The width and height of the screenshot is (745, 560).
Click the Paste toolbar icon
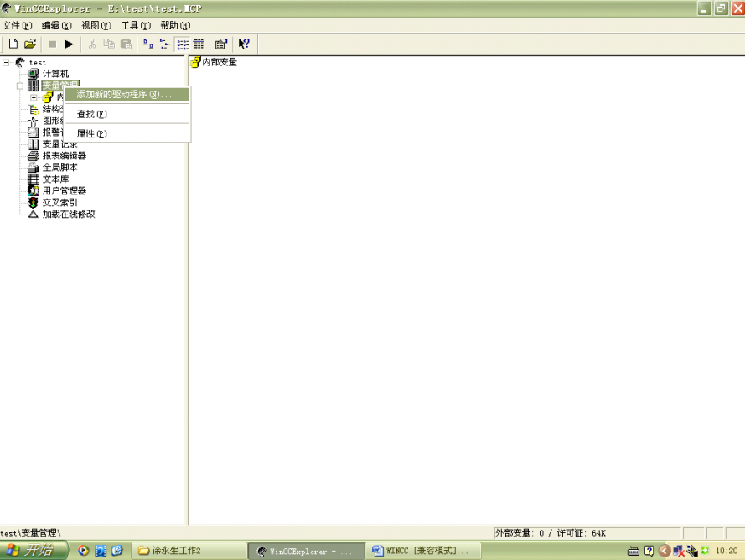point(126,44)
